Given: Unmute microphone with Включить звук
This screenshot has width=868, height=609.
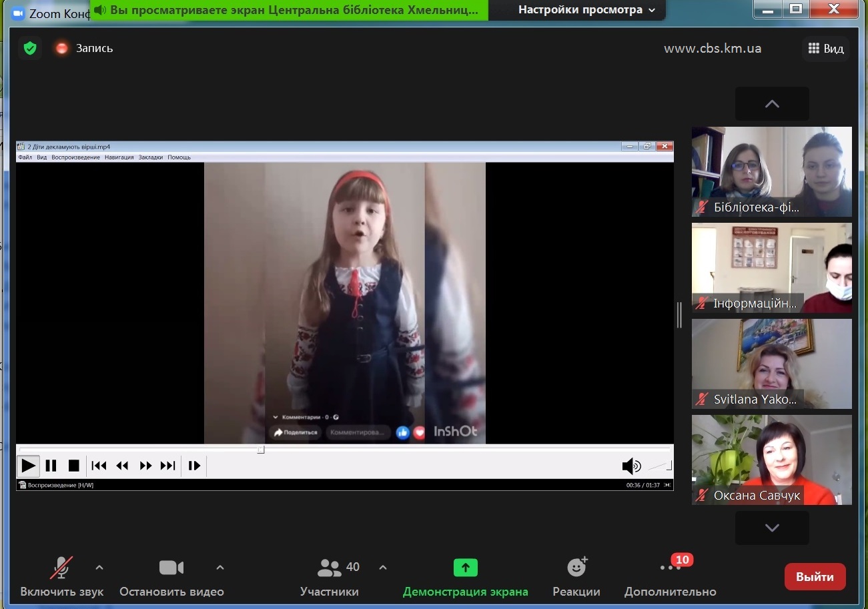Looking at the screenshot, I should tap(61, 568).
